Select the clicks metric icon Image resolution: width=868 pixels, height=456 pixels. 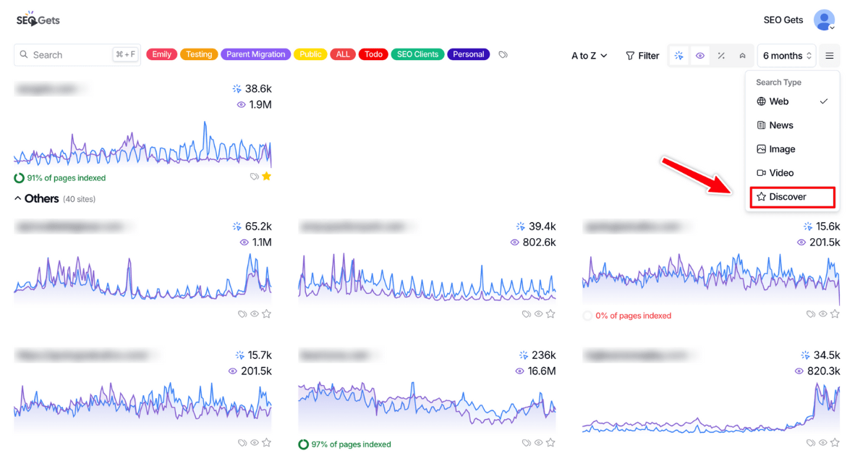click(x=678, y=55)
